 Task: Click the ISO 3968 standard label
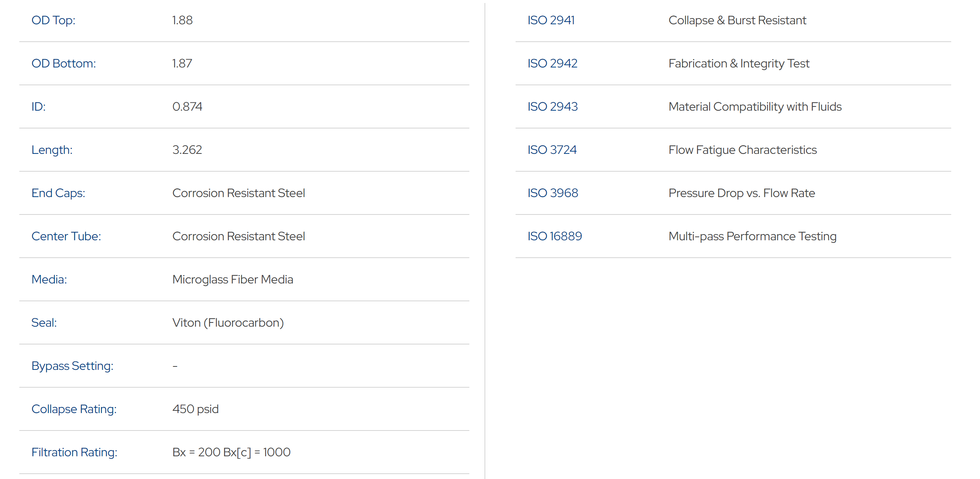pos(552,193)
